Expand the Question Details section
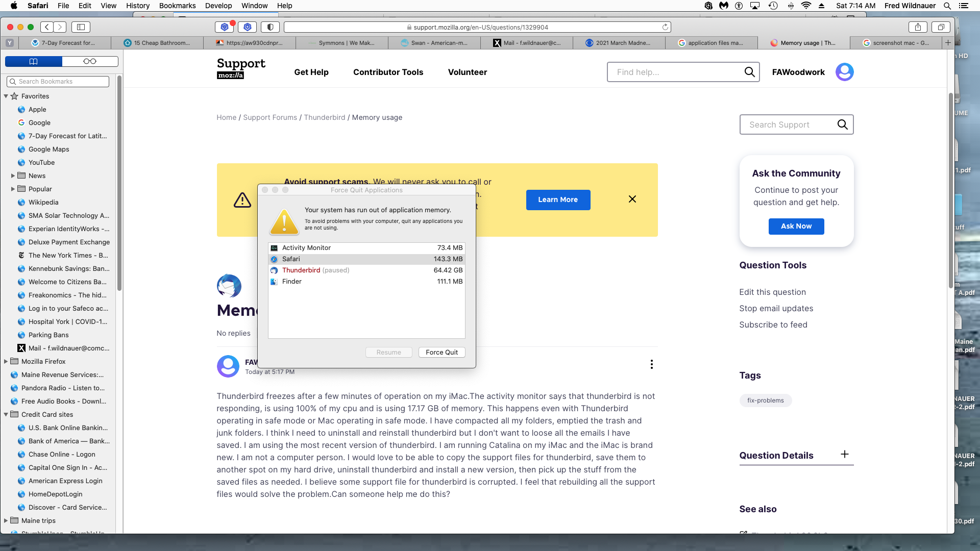This screenshot has width=980, height=551. [x=845, y=455]
